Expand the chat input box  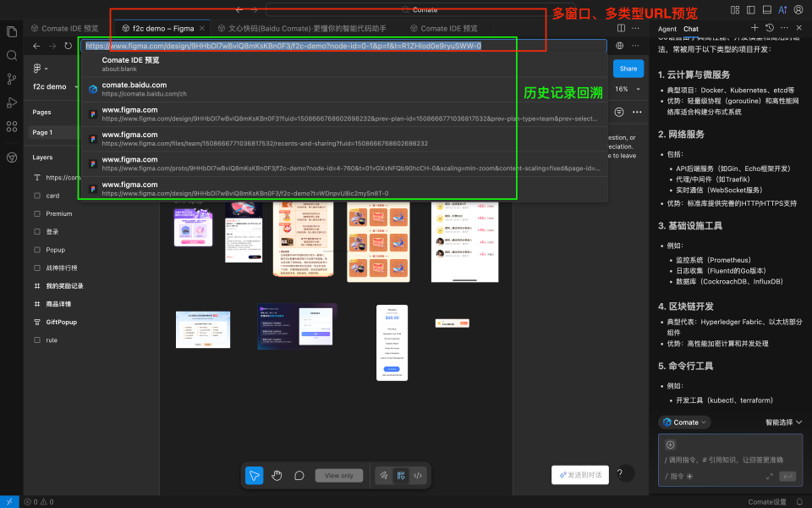pos(770,477)
